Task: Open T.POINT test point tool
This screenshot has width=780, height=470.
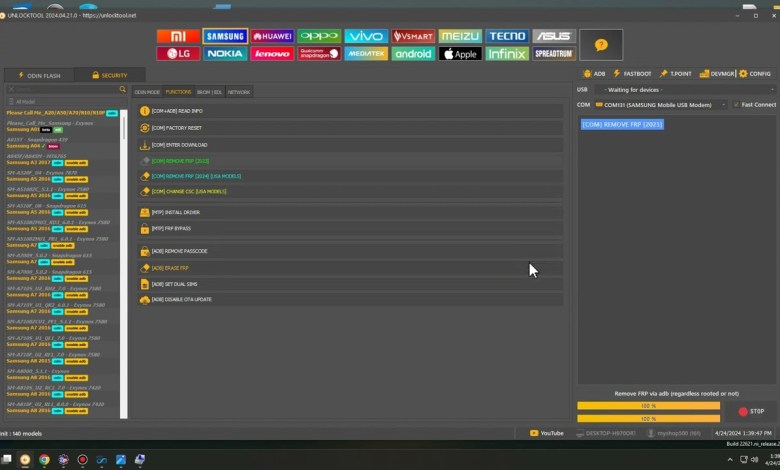Action: (x=675, y=74)
